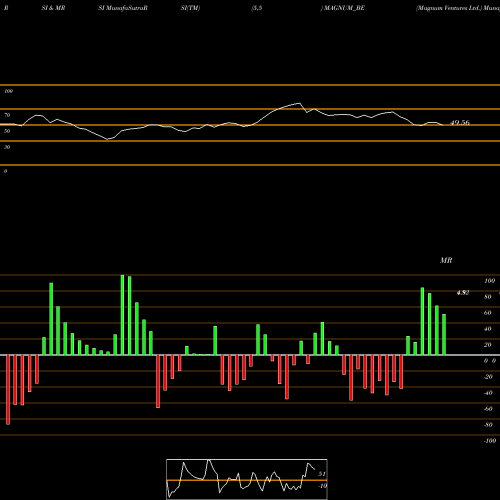
Task: Click the '(5,5' parameter text in header
Action: tap(257, 8)
